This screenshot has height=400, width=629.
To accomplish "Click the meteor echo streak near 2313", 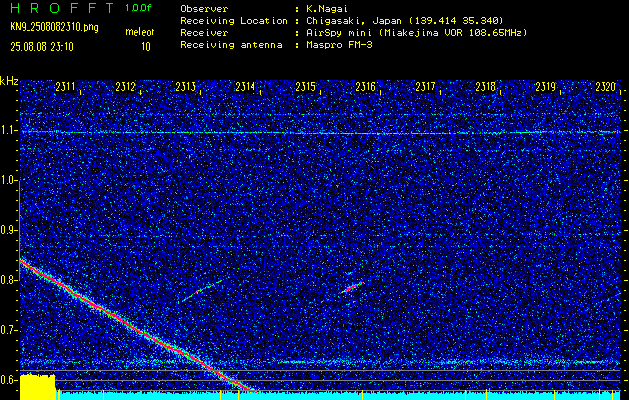I will pyautogui.click(x=202, y=291).
